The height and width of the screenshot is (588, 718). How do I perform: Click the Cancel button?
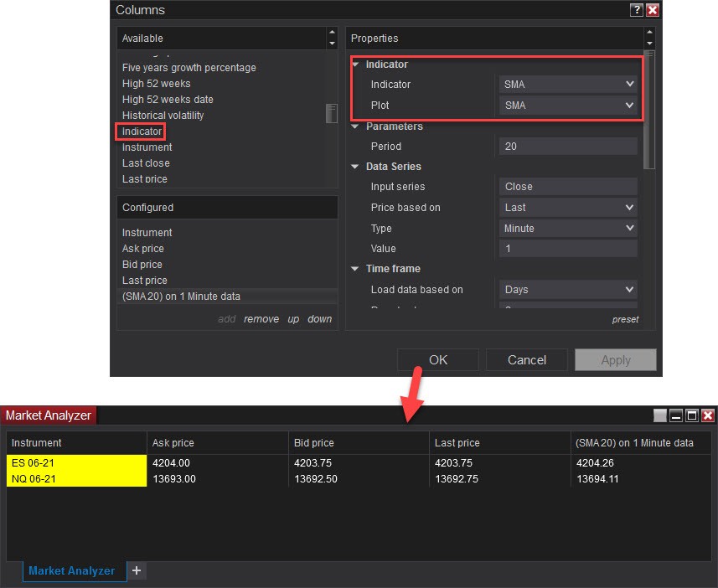pos(527,360)
